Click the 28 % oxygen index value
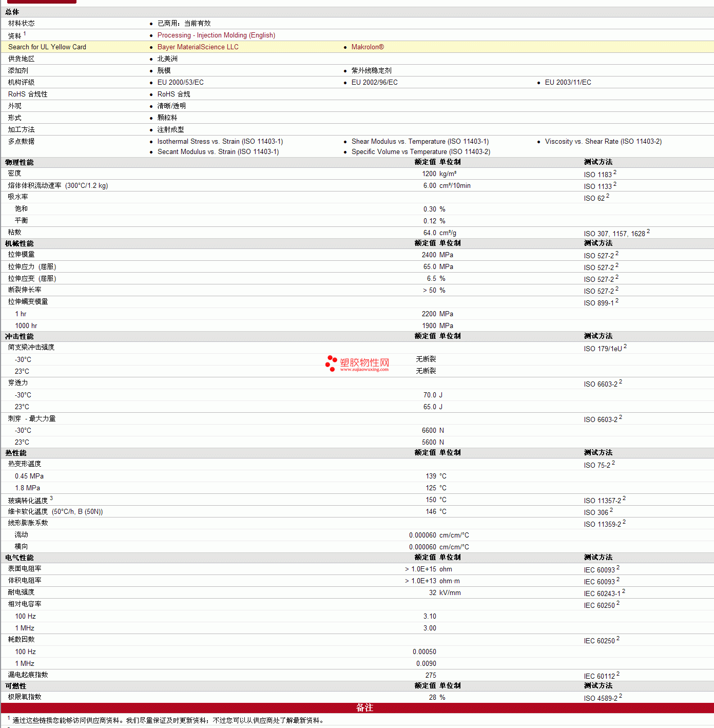The height and width of the screenshot is (728, 714). [x=437, y=697]
